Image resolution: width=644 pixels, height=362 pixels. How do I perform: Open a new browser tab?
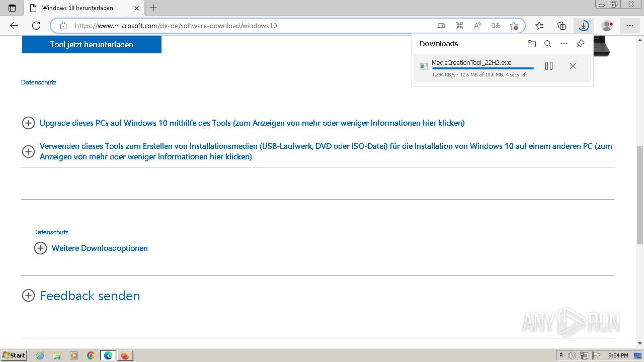(153, 8)
